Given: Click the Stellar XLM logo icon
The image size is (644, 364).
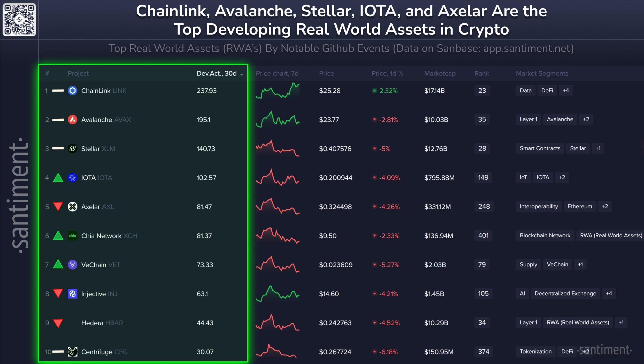Looking at the screenshot, I should click(x=72, y=149).
